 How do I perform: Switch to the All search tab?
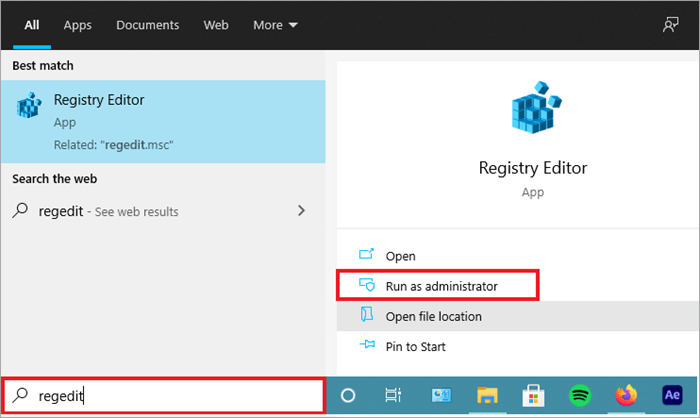click(x=32, y=25)
